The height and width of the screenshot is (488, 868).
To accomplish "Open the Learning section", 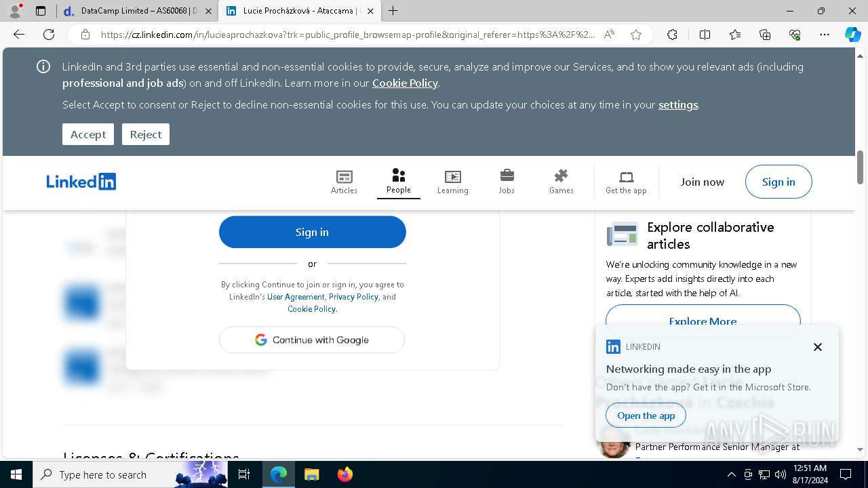I will pos(452,182).
